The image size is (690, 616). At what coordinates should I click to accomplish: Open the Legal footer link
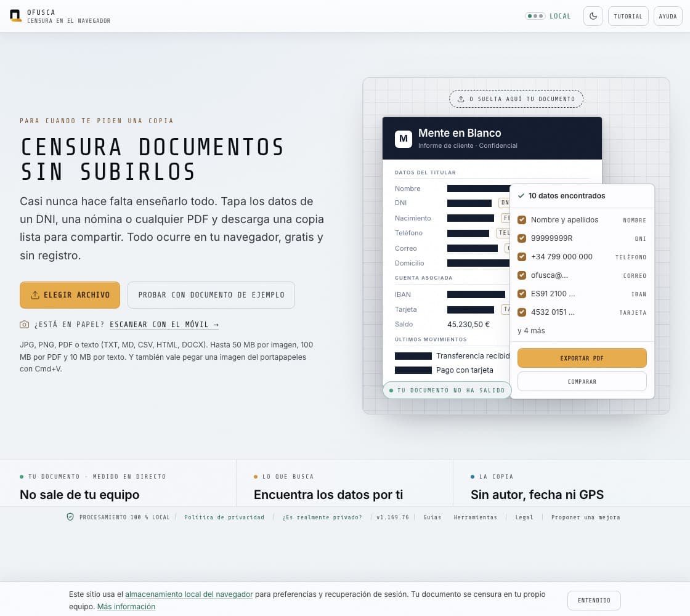tap(524, 517)
